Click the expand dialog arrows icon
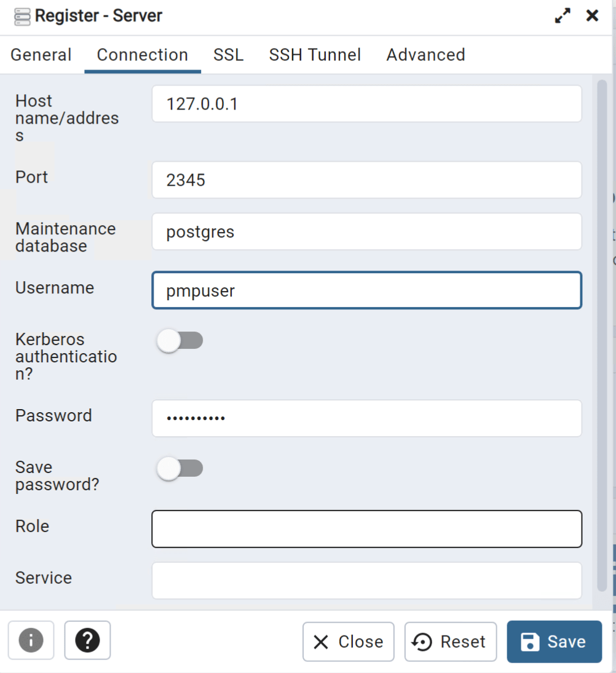Image resolution: width=616 pixels, height=673 pixels. point(562,16)
